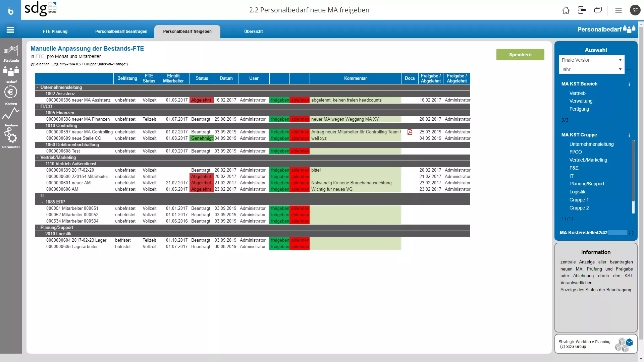
Task: Collapse the Planung/Support group row
Action: point(38,228)
